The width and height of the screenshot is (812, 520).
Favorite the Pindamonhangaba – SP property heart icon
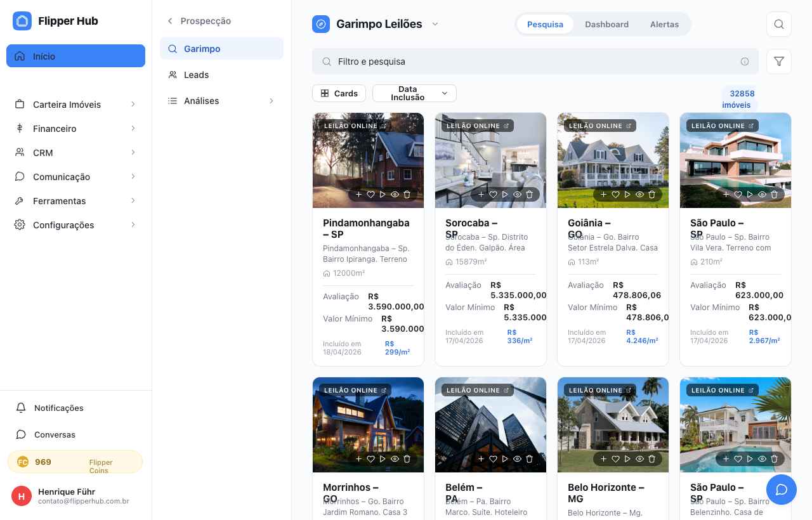pos(370,194)
